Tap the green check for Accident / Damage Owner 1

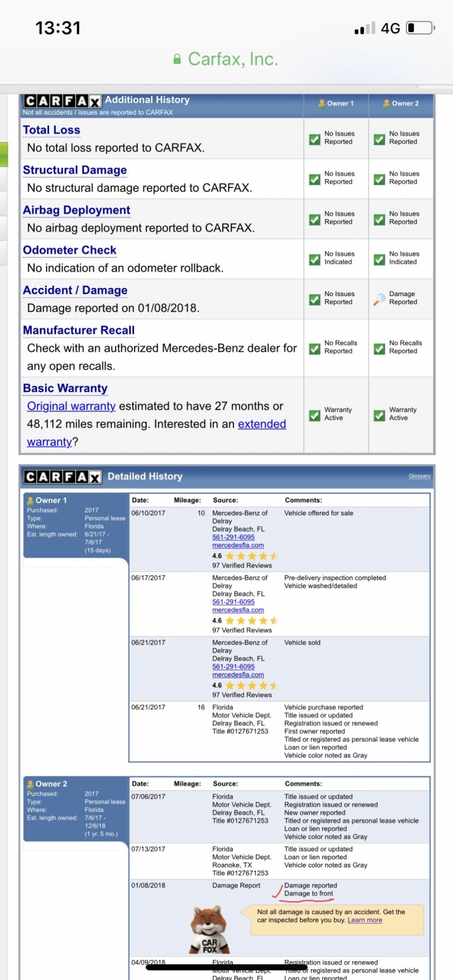[x=315, y=299]
